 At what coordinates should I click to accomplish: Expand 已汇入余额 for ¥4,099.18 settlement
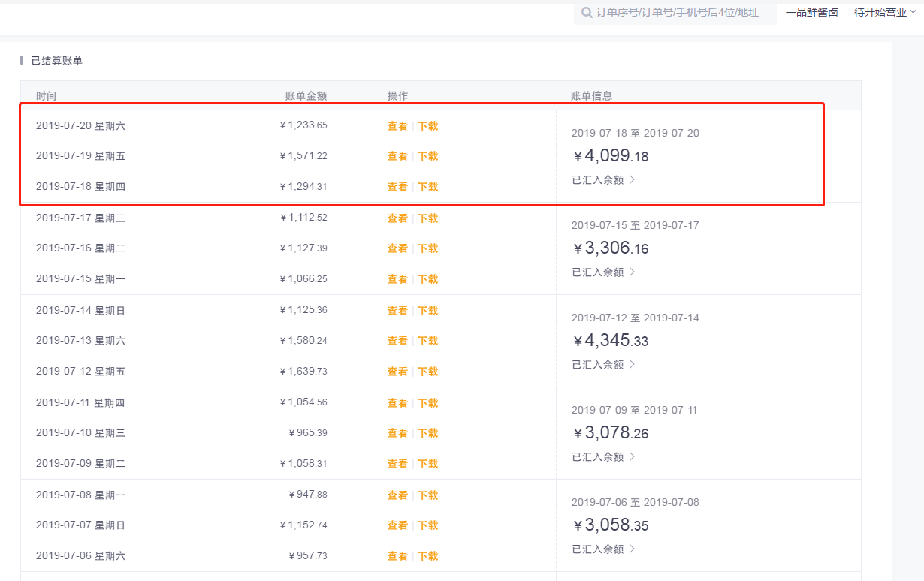(604, 180)
